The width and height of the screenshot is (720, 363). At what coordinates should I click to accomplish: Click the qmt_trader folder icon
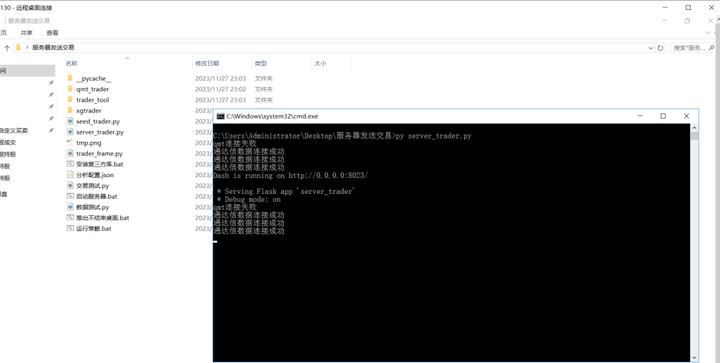click(70, 89)
